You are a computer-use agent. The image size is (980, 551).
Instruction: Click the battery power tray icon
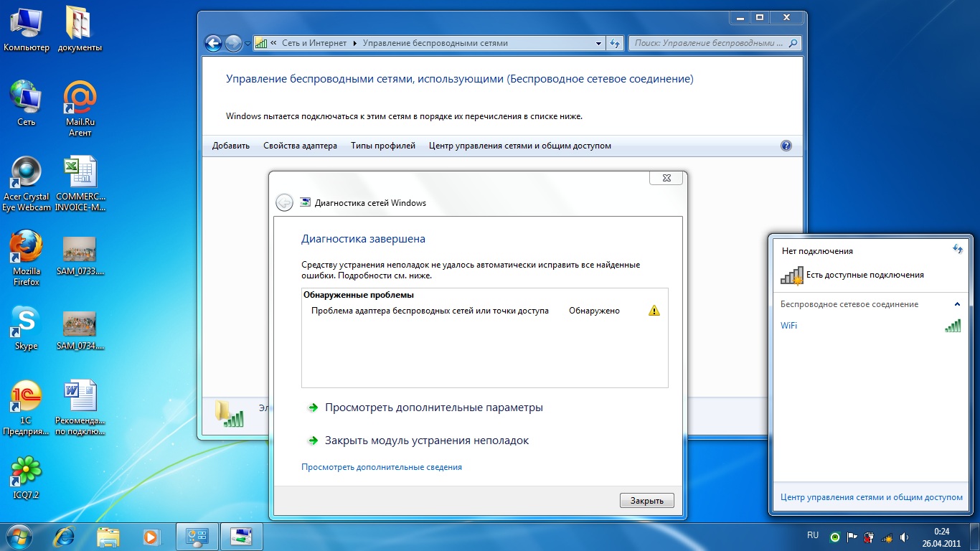tap(869, 537)
